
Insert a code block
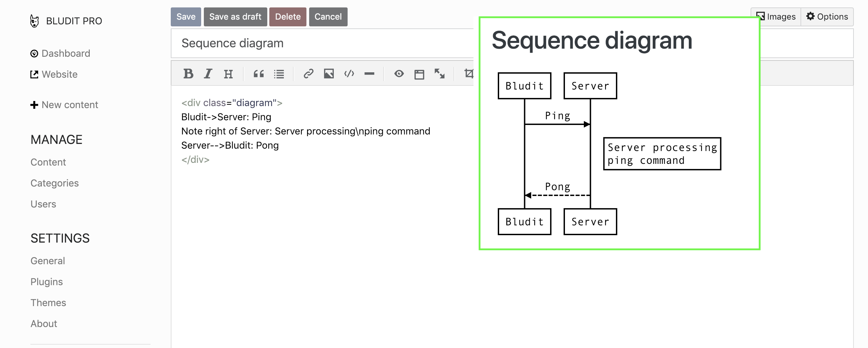tap(349, 74)
